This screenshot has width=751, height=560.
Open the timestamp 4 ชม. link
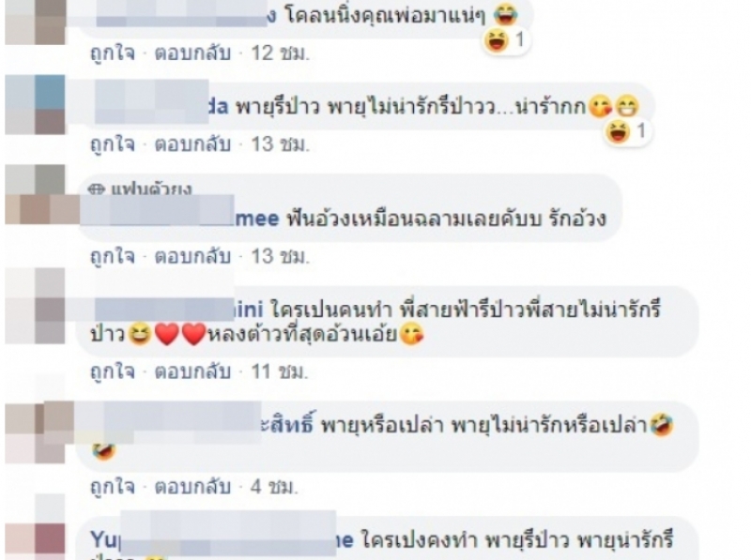pos(274,487)
